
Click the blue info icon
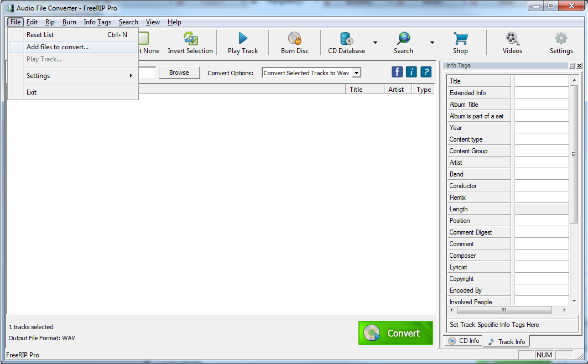coord(412,72)
